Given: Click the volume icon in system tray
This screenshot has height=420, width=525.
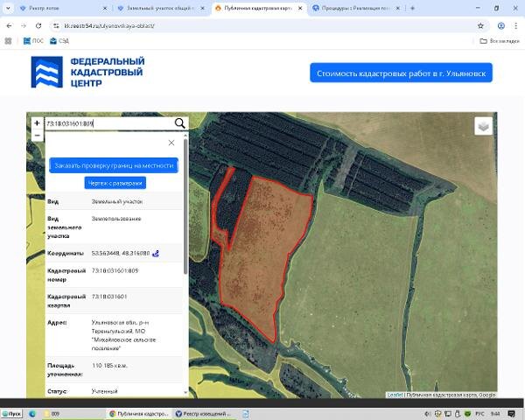Looking at the screenshot, I should [x=427, y=414].
